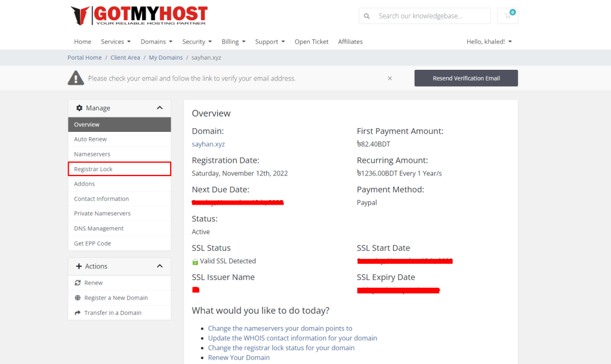Click the shopping cart icon
Viewport: 611px width, 364px height.
[508, 16]
